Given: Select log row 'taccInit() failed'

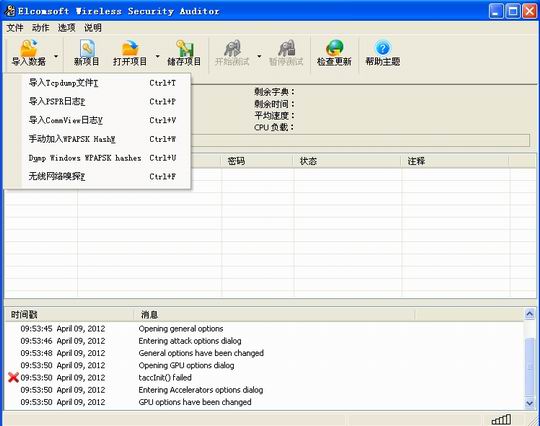Looking at the screenshot, I should [264, 377].
